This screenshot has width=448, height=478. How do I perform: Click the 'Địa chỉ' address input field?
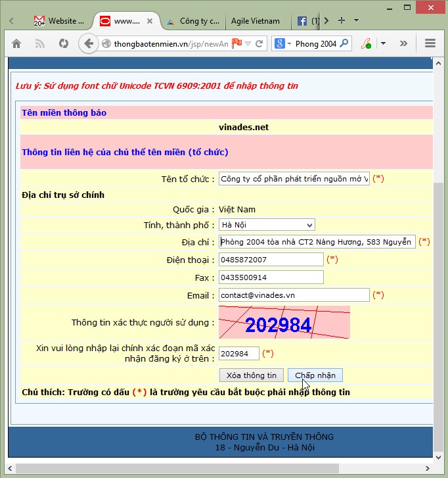point(317,242)
